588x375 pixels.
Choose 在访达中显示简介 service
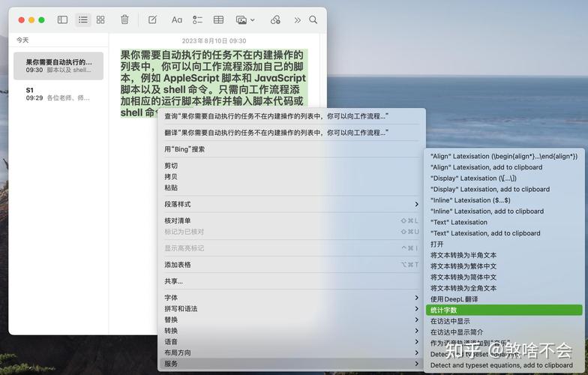click(x=504, y=332)
